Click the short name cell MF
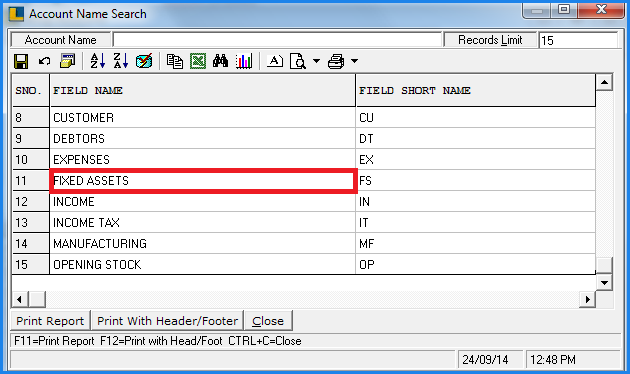Viewport: 630px width, 374px height. coord(475,243)
